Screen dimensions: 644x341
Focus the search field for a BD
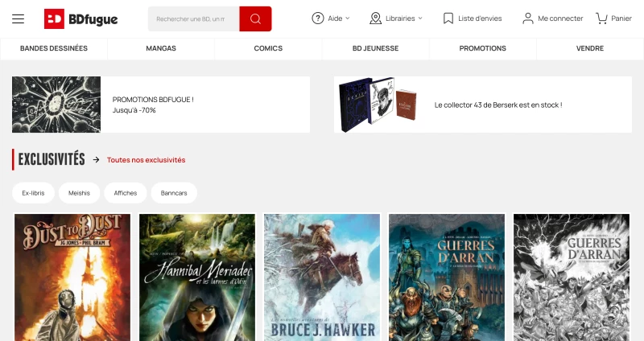click(193, 18)
